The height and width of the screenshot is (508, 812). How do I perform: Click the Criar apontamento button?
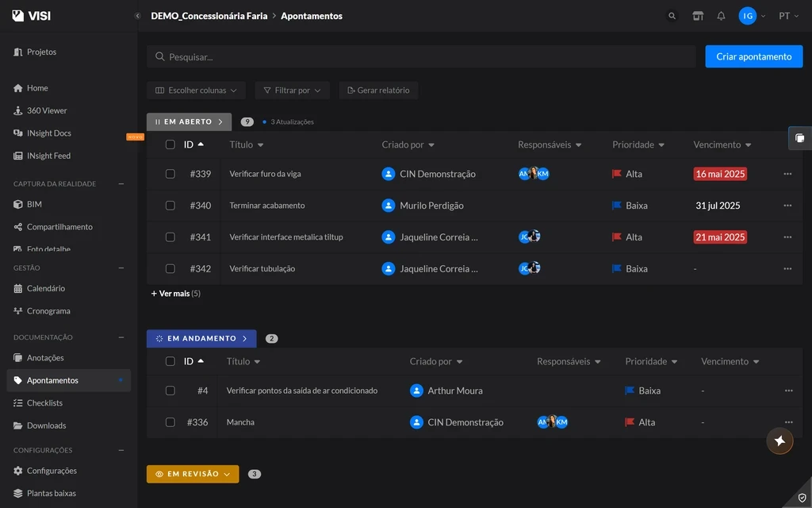pyautogui.click(x=753, y=56)
